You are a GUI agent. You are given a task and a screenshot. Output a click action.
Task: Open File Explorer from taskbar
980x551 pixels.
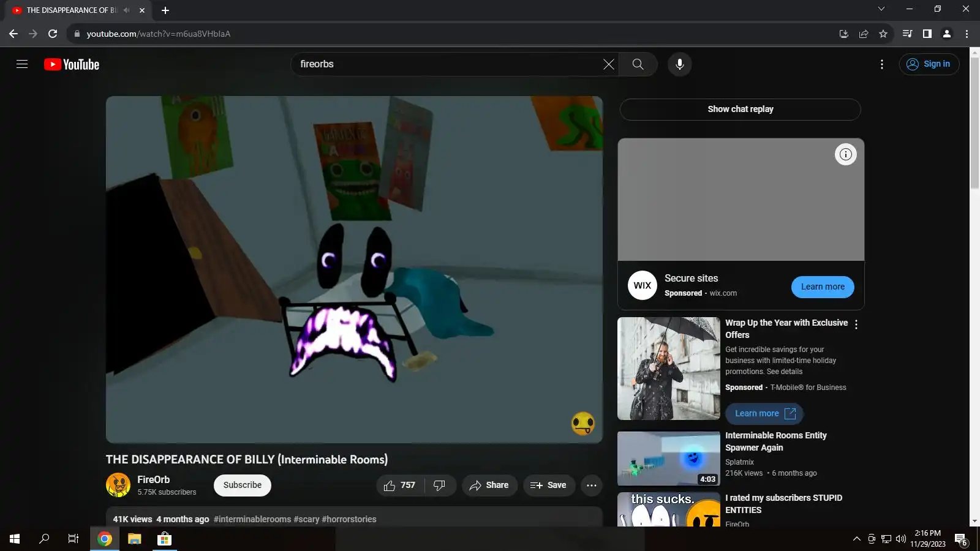[134, 539]
